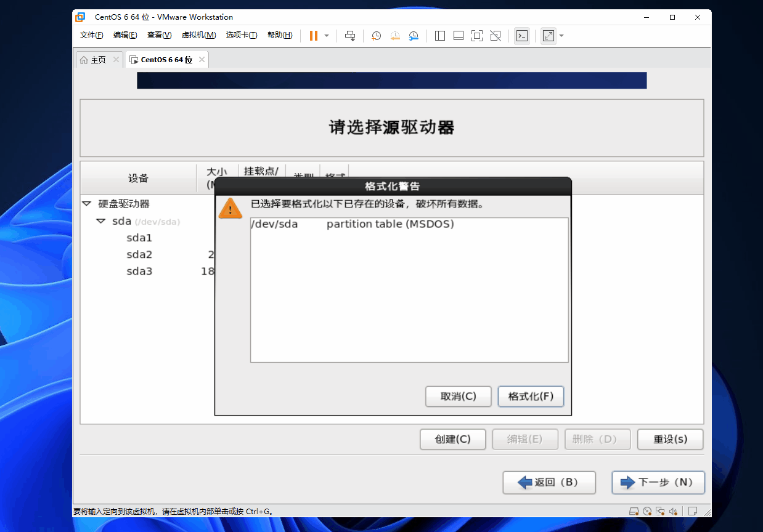
Task: Toggle the thumbnail bar view icon
Action: (458, 36)
